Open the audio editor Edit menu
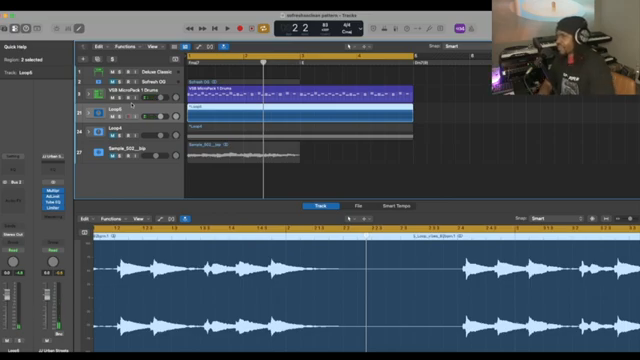The height and width of the screenshot is (360, 640). click(x=86, y=219)
